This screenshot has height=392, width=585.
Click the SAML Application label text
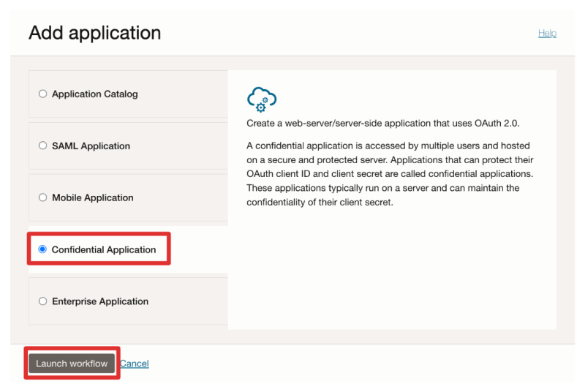click(x=91, y=146)
